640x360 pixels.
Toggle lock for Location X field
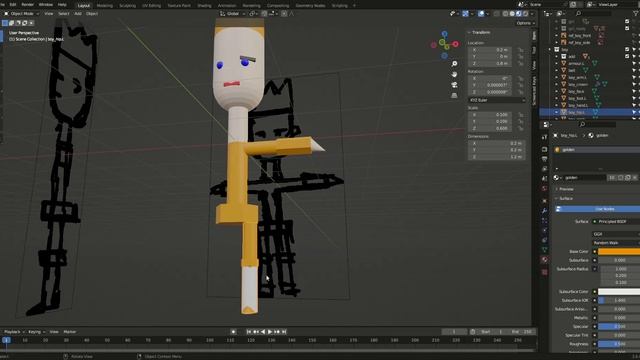520,50
